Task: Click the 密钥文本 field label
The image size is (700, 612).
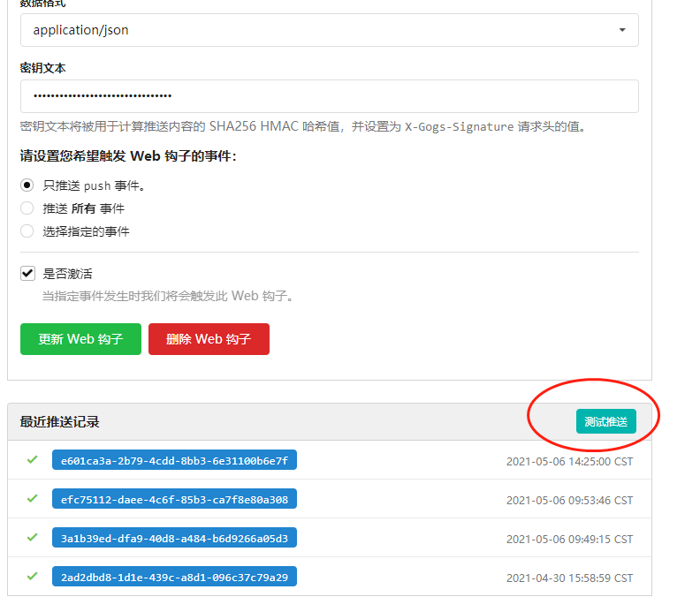Action: pos(42,68)
